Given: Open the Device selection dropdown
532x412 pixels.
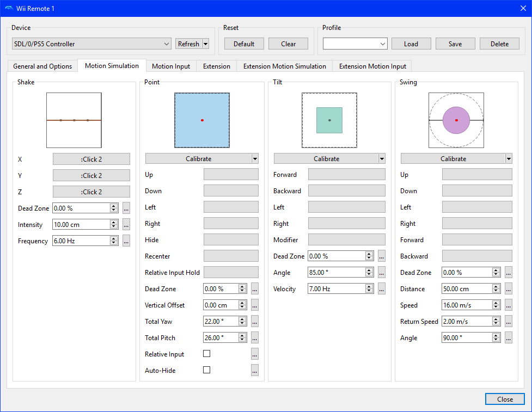Looking at the screenshot, I should coord(91,44).
